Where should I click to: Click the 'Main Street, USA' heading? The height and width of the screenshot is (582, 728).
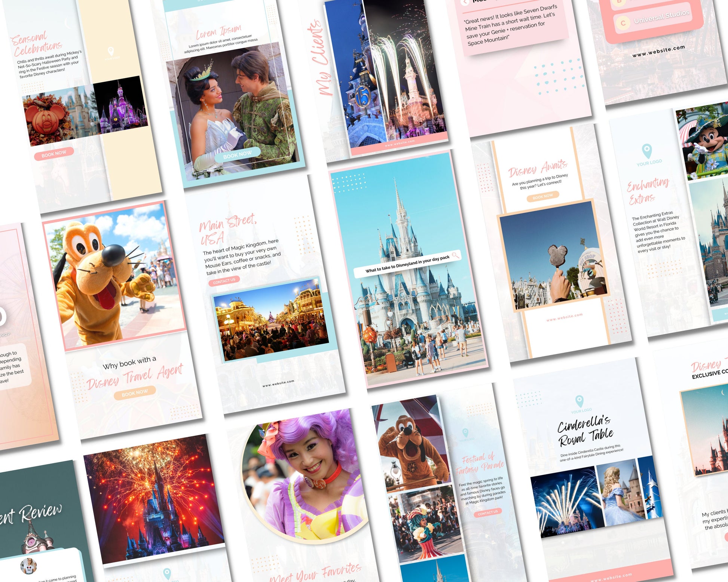(x=228, y=229)
